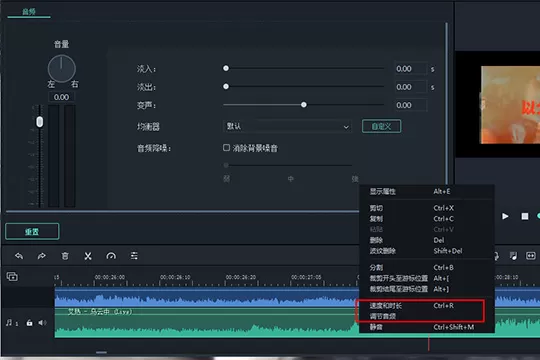The width and height of the screenshot is (540, 360).
Task: Click the 变声 pitch slider handle
Action: point(303,105)
